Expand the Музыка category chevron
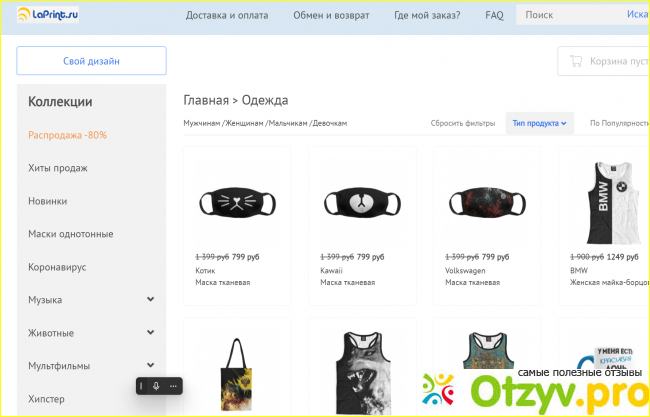 (150, 299)
